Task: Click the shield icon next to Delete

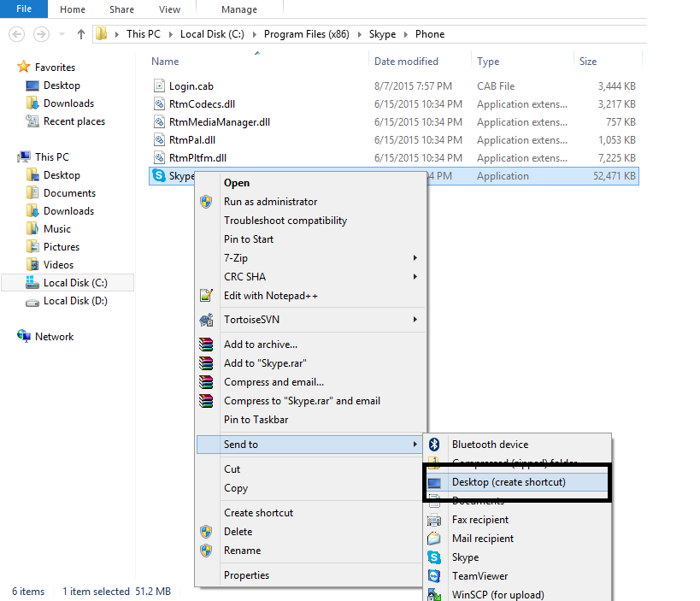Action: coord(206,532)
